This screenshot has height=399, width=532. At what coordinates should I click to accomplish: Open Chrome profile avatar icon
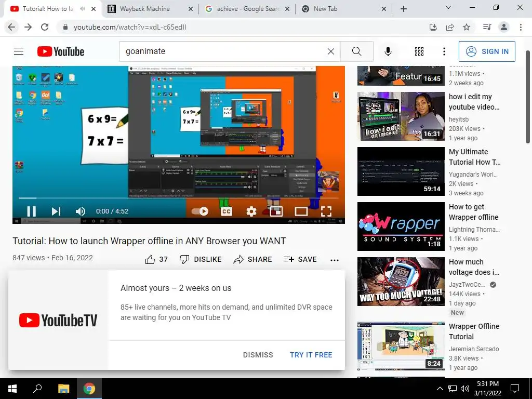[504, 27]
